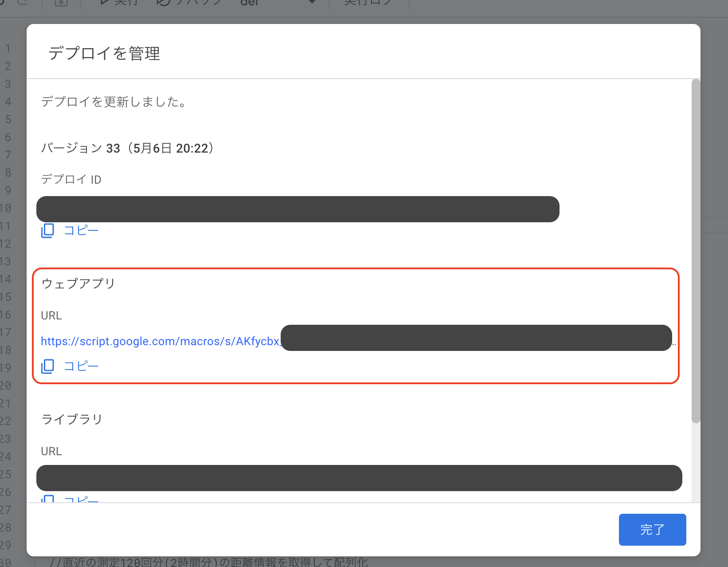Image resolution: width=728 pixels, height=567 pixels.
Task: Click the コピー label below デプロイ ID
Action: 81,231
